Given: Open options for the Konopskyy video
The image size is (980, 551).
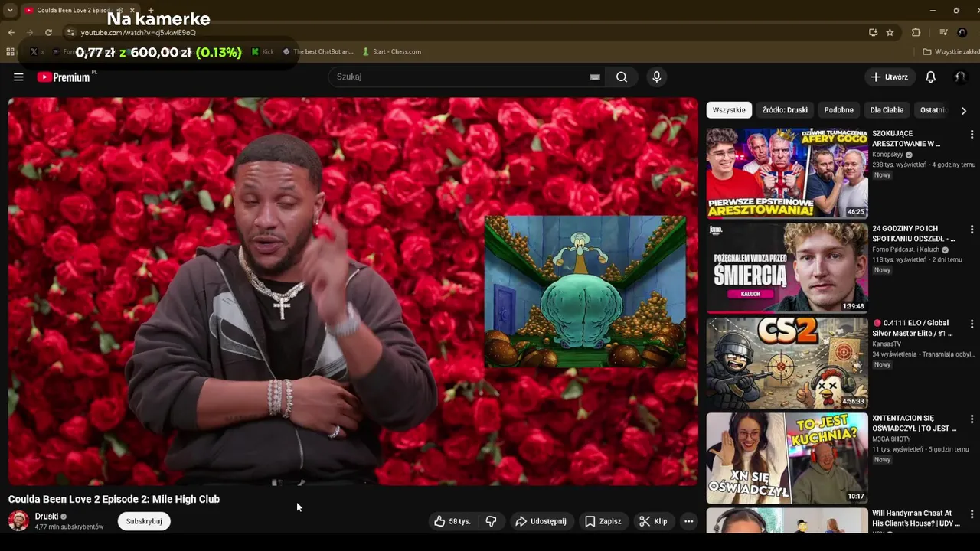Looking at the screenshot, I should (x=972, y=135).
